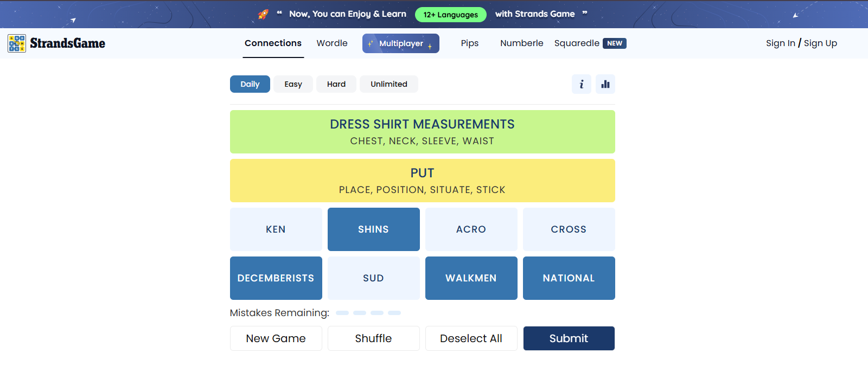This screenshot has height=385, width=868.
Task: Click the StrandsGame logo icon
Action: pos(17,43)
